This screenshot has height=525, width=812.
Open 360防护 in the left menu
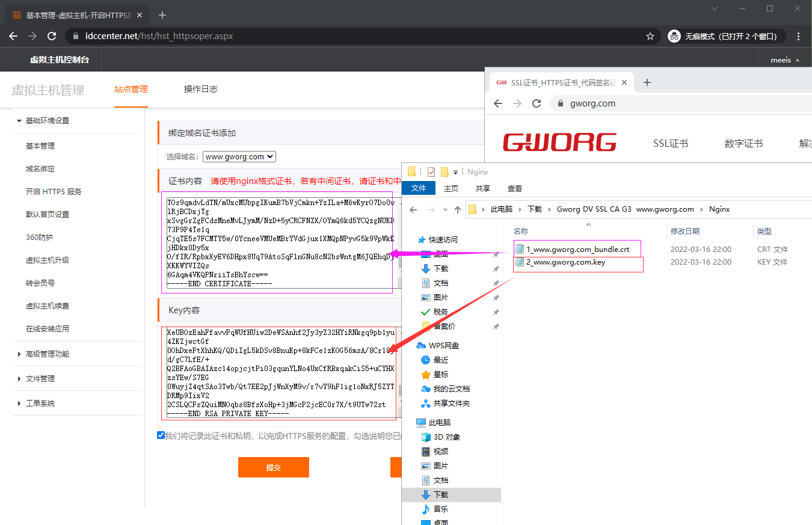coord(40,237)
